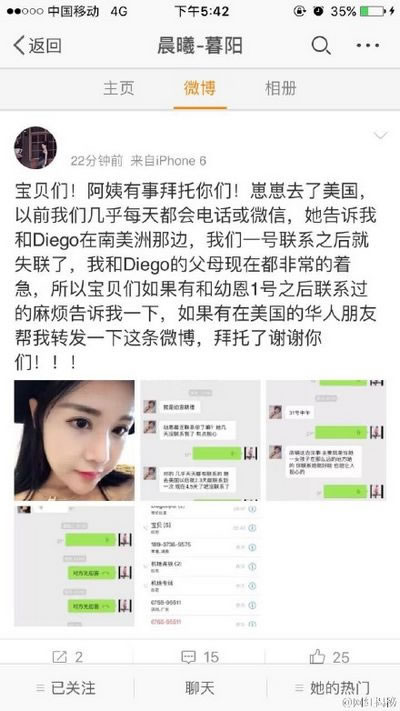Go back using the 返回 arrow

[37, 46]
